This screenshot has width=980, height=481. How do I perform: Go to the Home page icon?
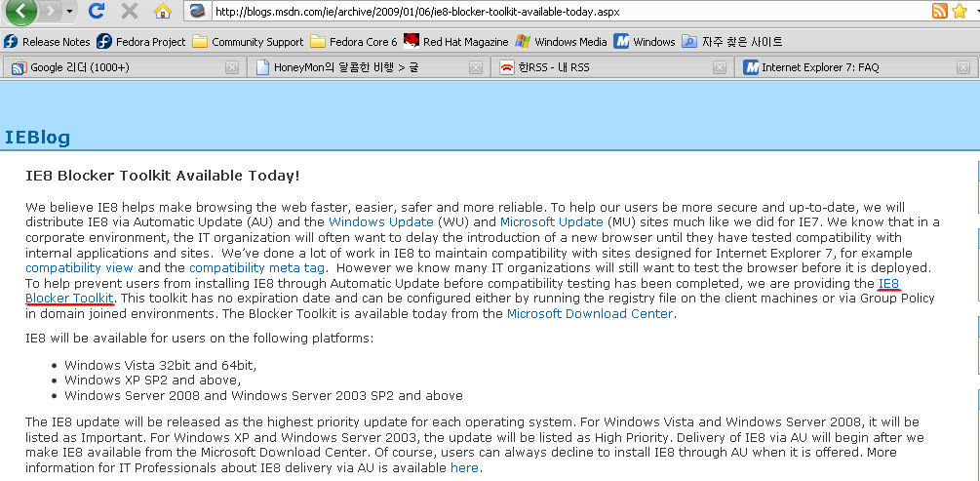pyautogui.click(x=163, y=12)
